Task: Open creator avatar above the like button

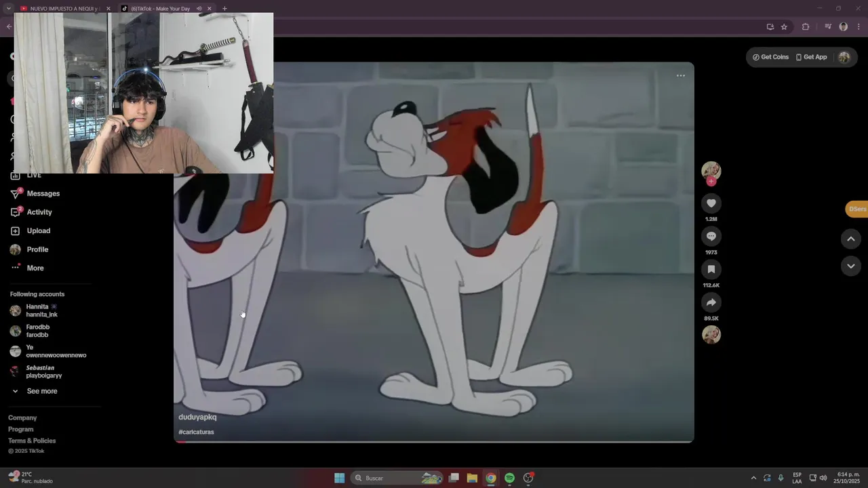Action: click(x=711, y=171)
